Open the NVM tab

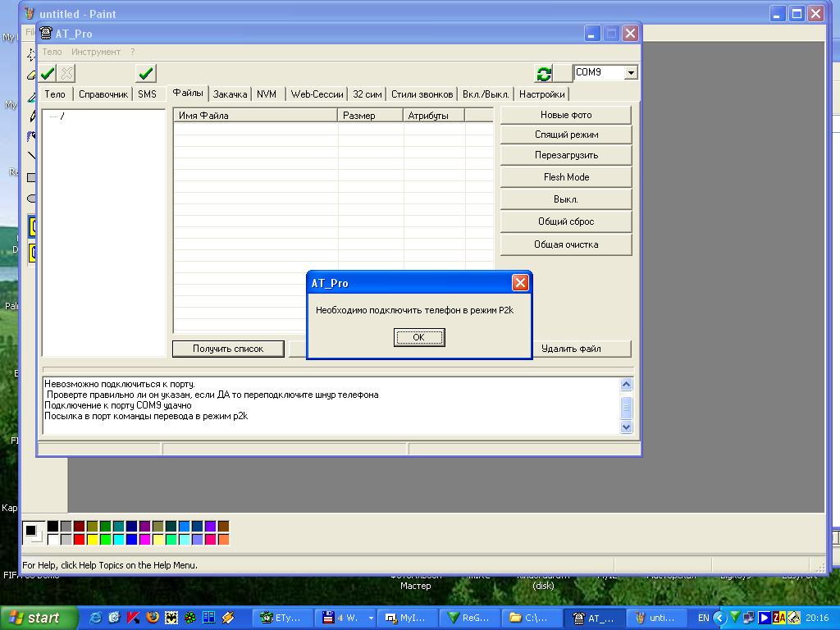(x=267, y=94)
